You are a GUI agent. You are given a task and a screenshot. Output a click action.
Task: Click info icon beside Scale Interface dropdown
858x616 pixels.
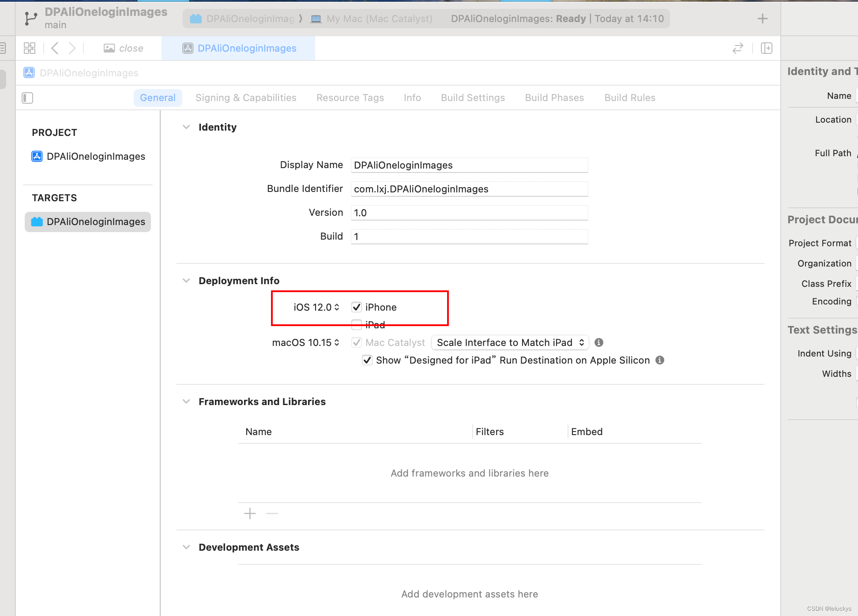pos(599,342)
